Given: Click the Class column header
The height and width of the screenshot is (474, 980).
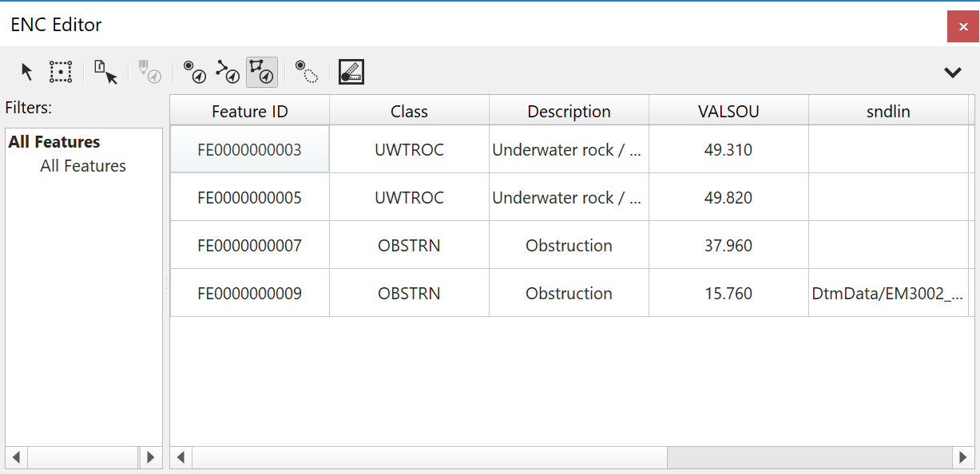Looking at the screenshot, I should coord(409,112).
